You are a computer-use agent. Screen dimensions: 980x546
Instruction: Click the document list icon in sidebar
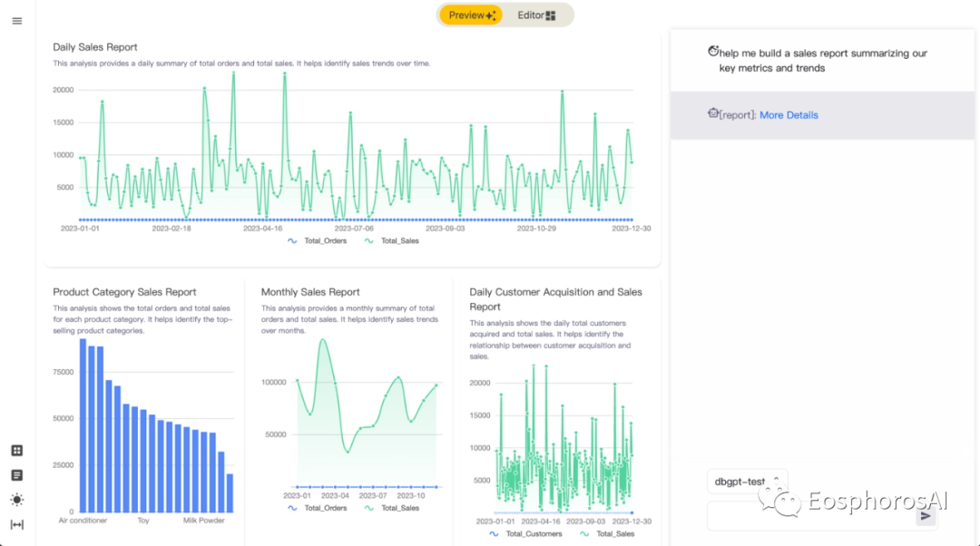(x=17, y=475)
